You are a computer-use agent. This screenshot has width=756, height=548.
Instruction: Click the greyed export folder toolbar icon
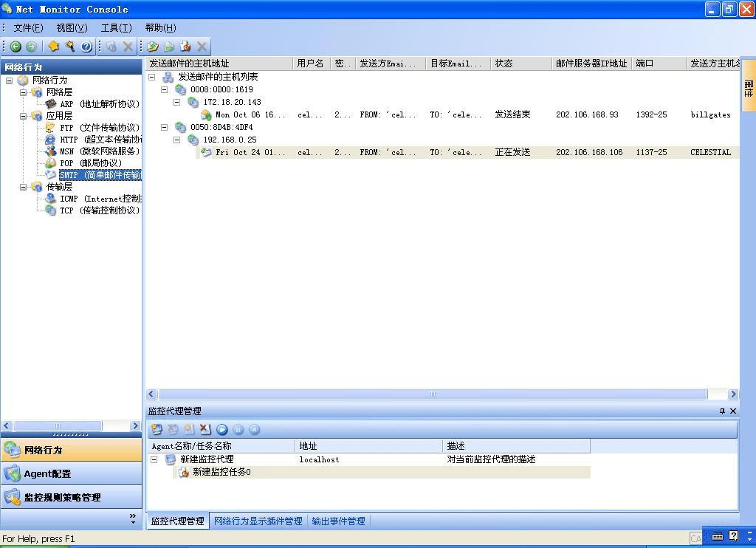[x=169, y=47]
